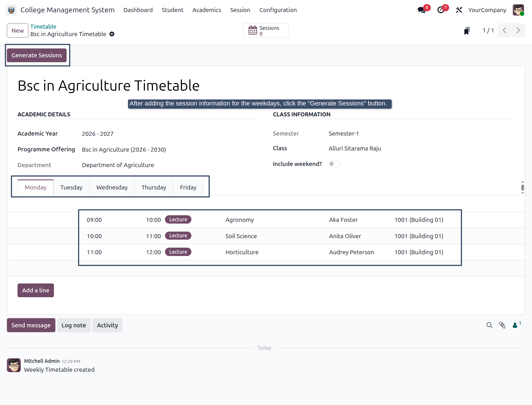Click the Agronomy subject cell

tap(240, 220)
